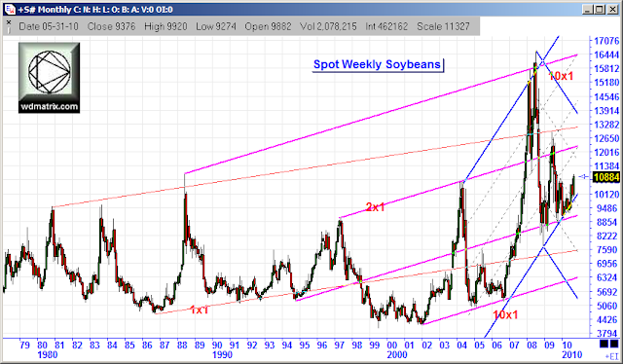
Task: Click the 12016 price axis label
Action: tap(605, 153)
